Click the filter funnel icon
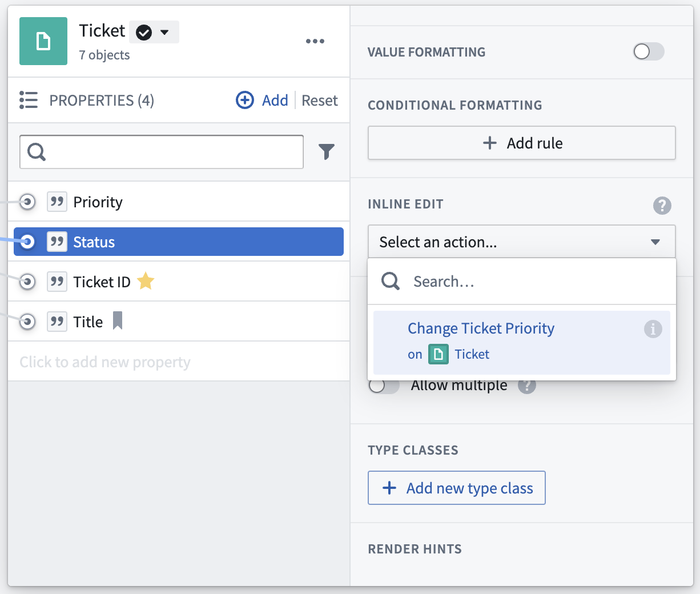Image resolution: width=700 pixels, height=594 pixels. [327, 152]
